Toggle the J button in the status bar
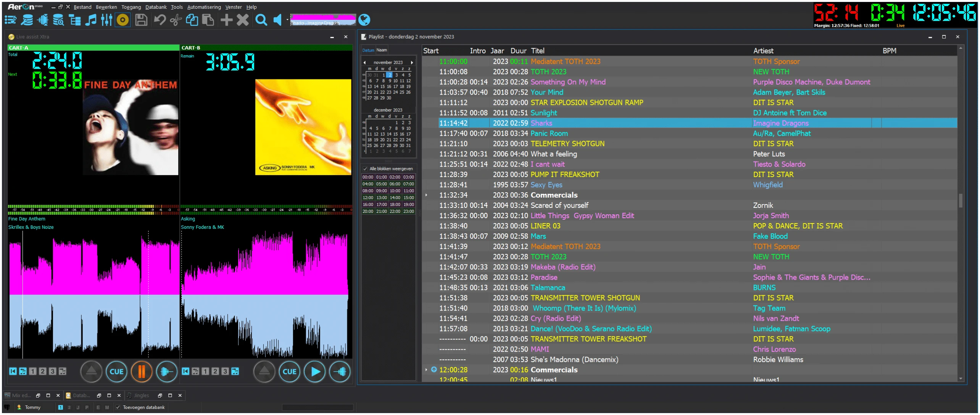 [78, 407]
